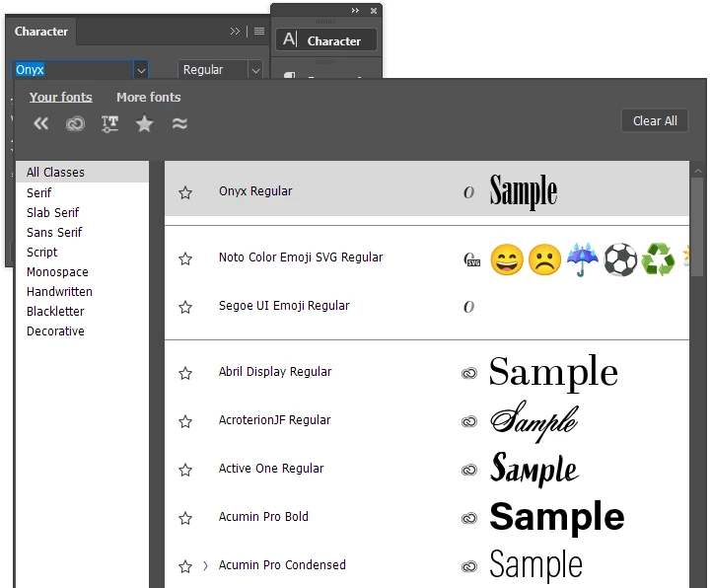Select Active One Regular font

coord(271,469)
